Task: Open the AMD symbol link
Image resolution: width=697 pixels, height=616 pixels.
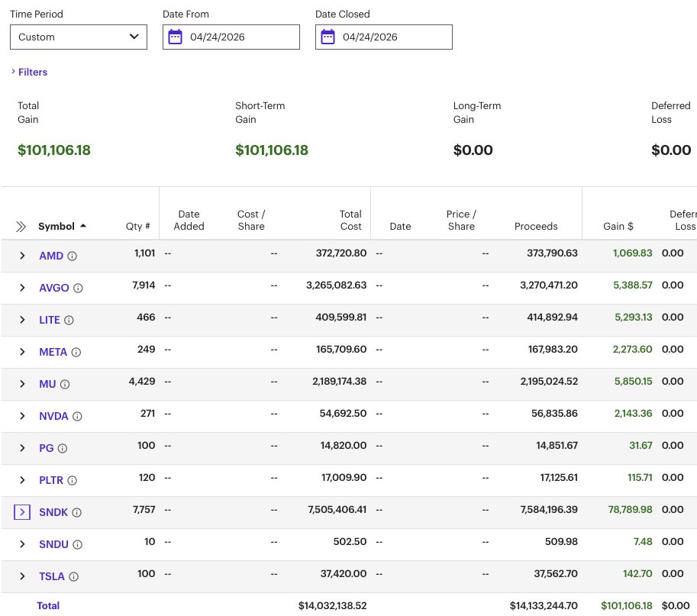Action: (51, 256)
